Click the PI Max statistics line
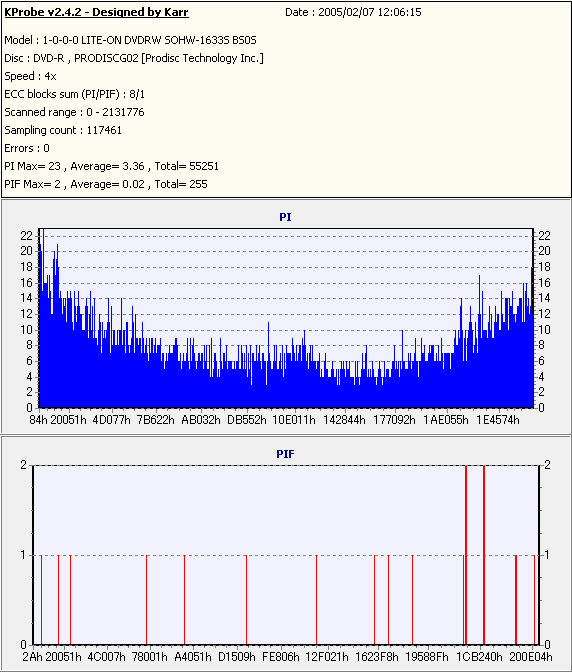This screenshot has width=572, height=672. (111, 166)
